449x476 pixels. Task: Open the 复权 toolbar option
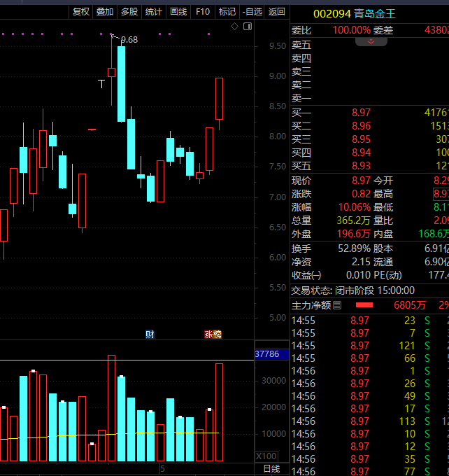(x=81, y=12)
